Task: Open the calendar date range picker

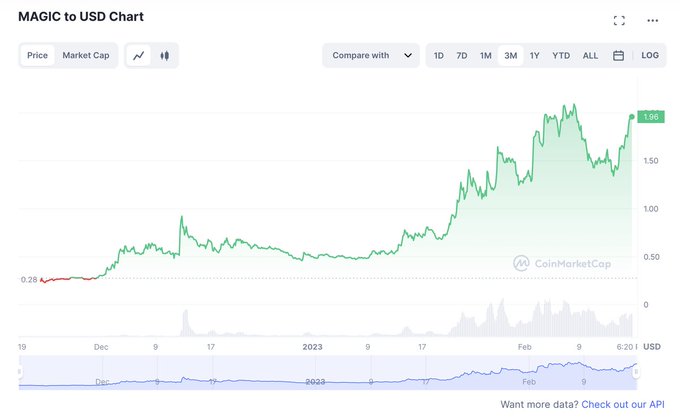Action: pos(618,56)
